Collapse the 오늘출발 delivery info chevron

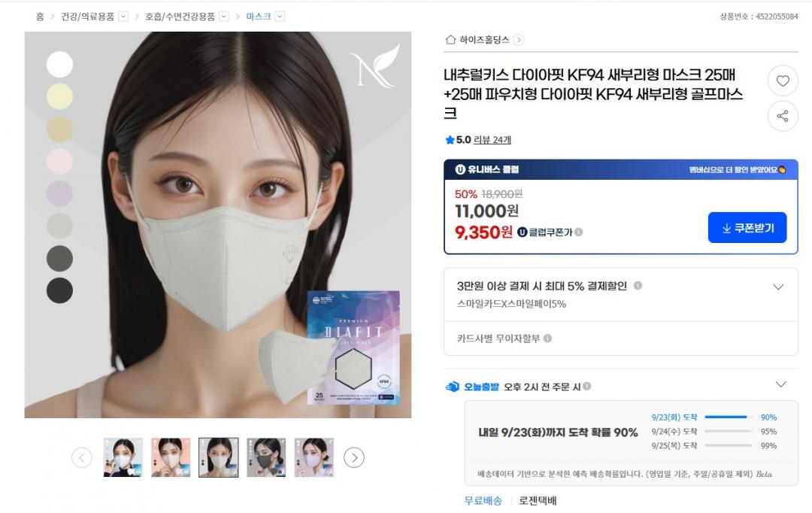point(781,384)
